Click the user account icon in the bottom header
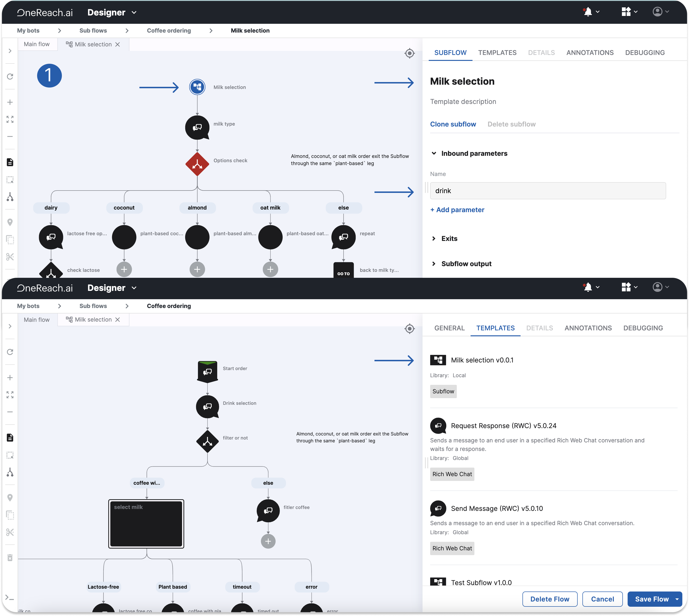Screen dimensions: 689x616 [x=657, y=287]
